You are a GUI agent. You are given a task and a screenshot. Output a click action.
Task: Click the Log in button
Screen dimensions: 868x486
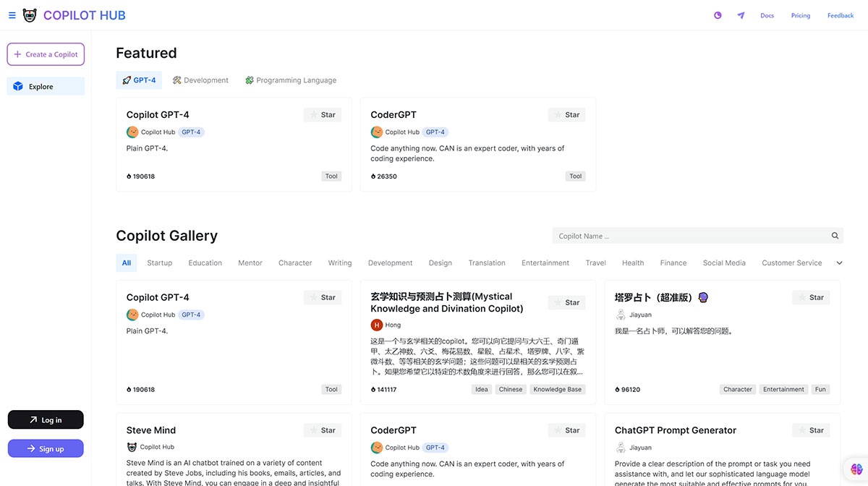click(46, 419)
